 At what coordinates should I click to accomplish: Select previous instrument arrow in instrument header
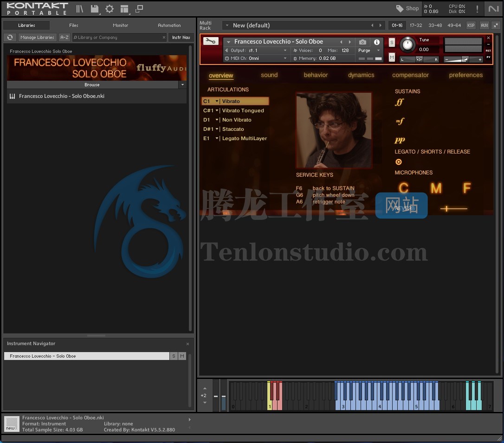click(341, 42)
